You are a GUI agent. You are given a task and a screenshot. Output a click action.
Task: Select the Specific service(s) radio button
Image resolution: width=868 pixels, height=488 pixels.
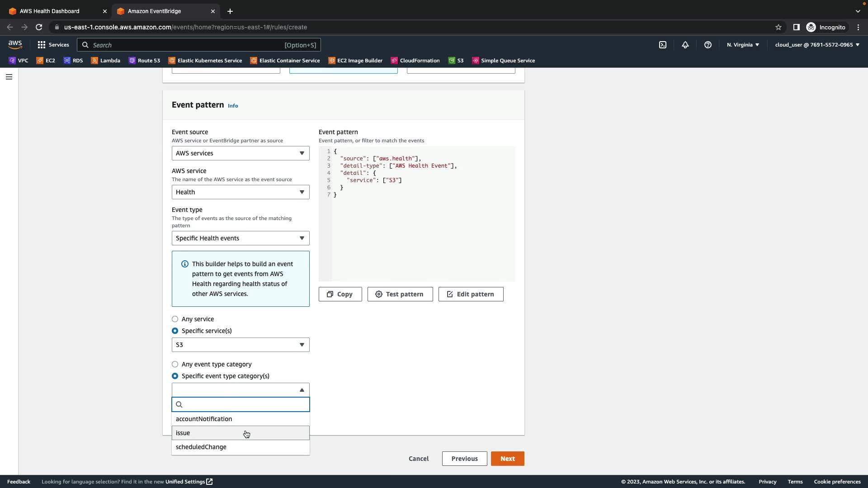pyautogui.click(x=175, y=331)
